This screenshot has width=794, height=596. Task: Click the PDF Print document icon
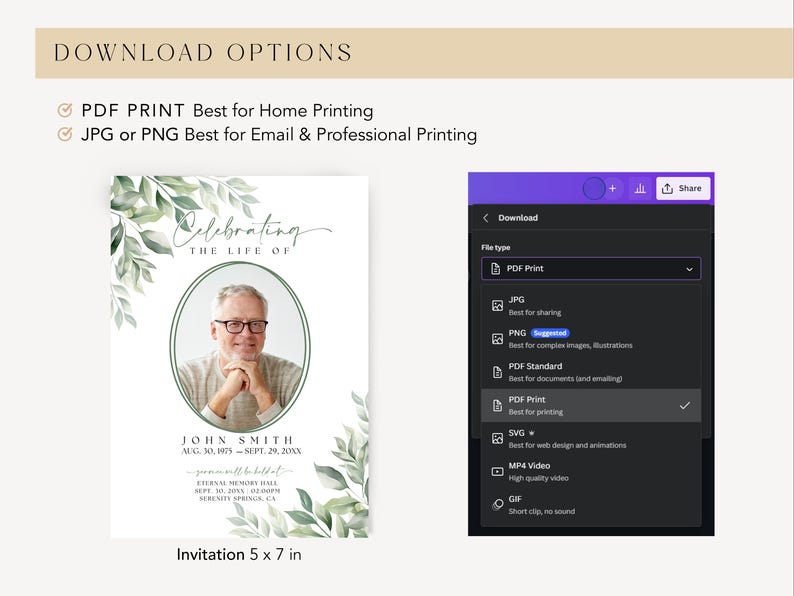pyautogui.click(x=497, y=405)
